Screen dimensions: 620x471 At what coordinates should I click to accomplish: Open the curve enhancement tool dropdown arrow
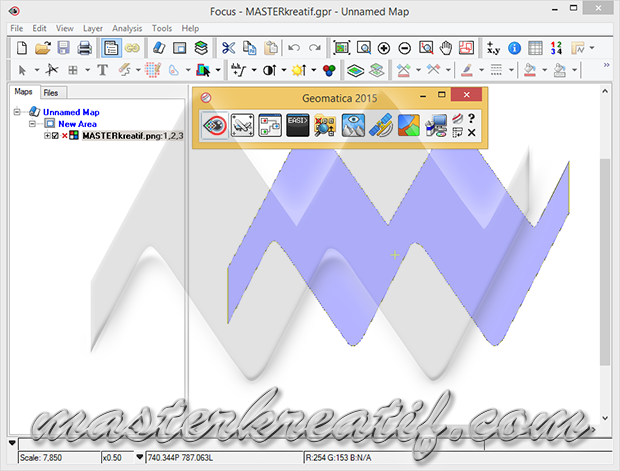click(x=254, y=70)
